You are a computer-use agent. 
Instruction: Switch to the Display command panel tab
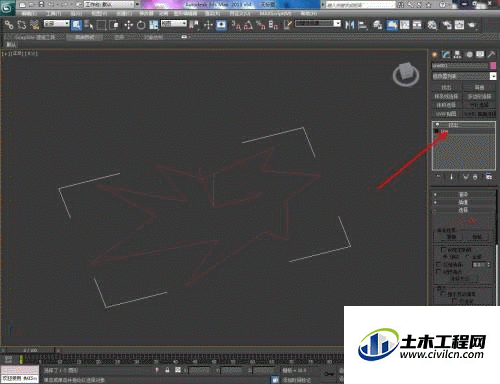tap(480, 54)
